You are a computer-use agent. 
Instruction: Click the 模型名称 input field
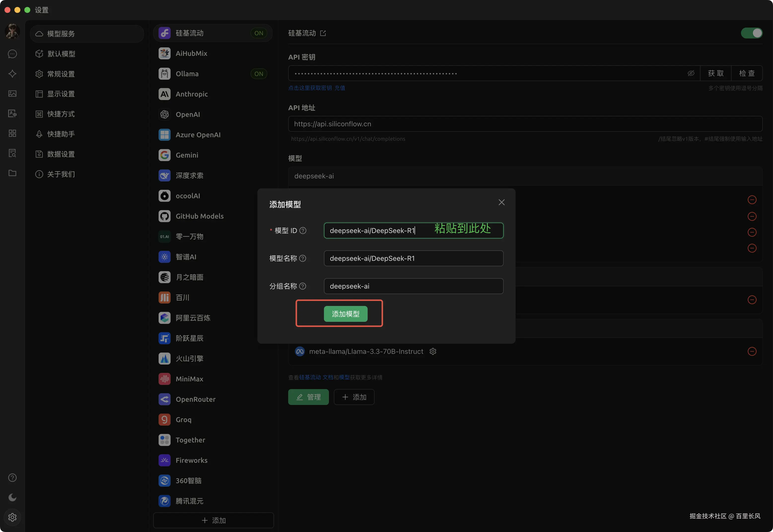coord(413,258)
